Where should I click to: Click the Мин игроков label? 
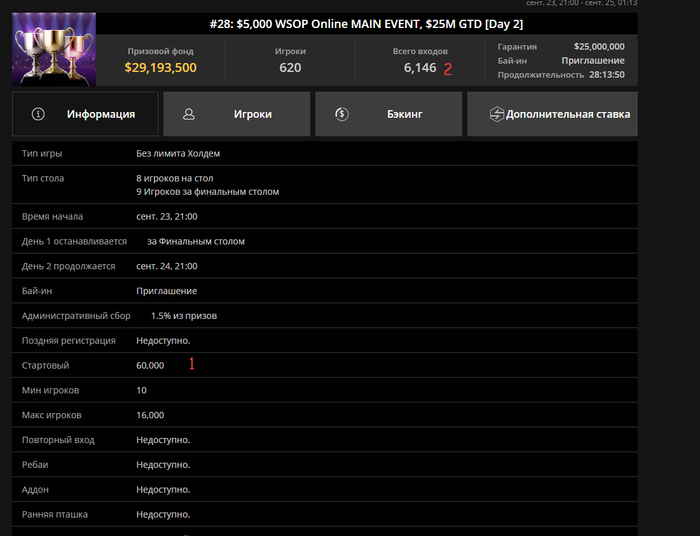click(50, 390)
